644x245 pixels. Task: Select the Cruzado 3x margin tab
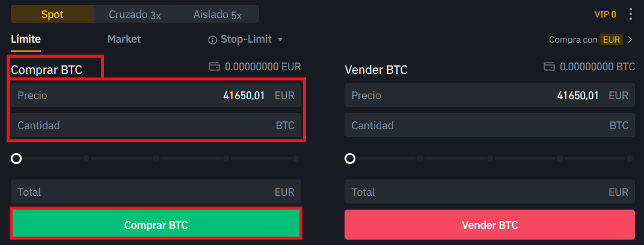coord(135,14)
